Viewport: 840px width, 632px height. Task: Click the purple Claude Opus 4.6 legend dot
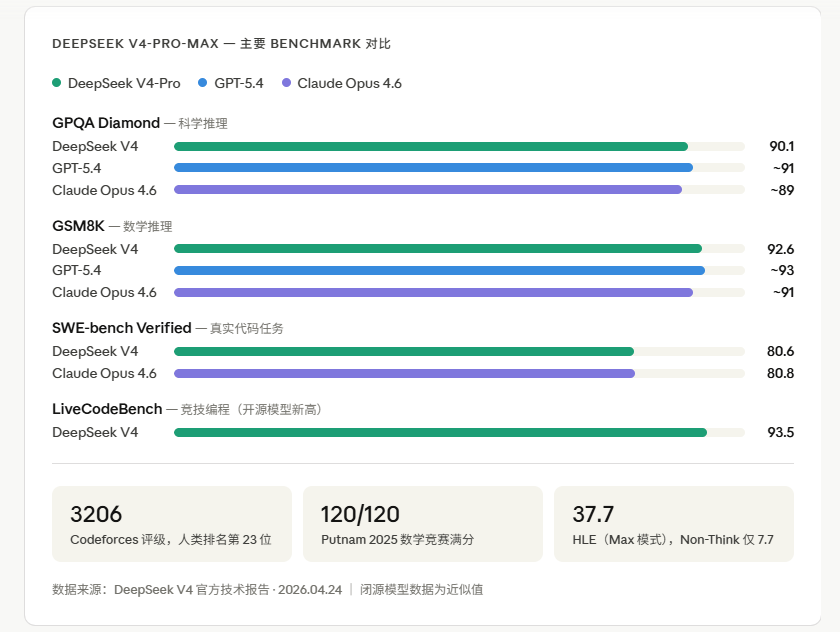(x=287, y=83)
